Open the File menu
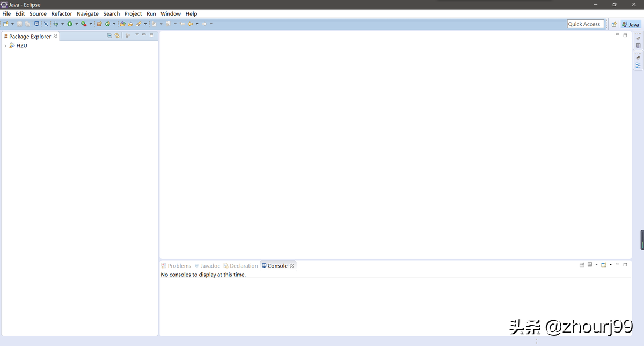Screen dimensions: 644x346 click(x=6, y=13)
